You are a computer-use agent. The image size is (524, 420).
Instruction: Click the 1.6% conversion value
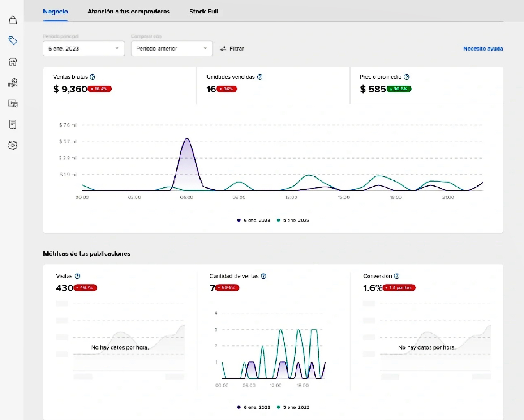tap(373, 288)
